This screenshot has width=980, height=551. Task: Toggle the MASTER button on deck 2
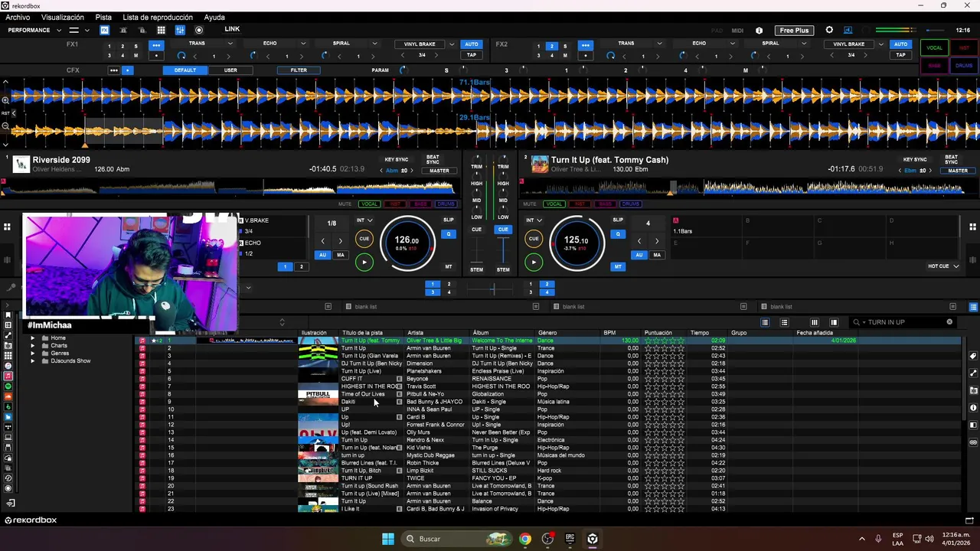(x=958, y=171)
